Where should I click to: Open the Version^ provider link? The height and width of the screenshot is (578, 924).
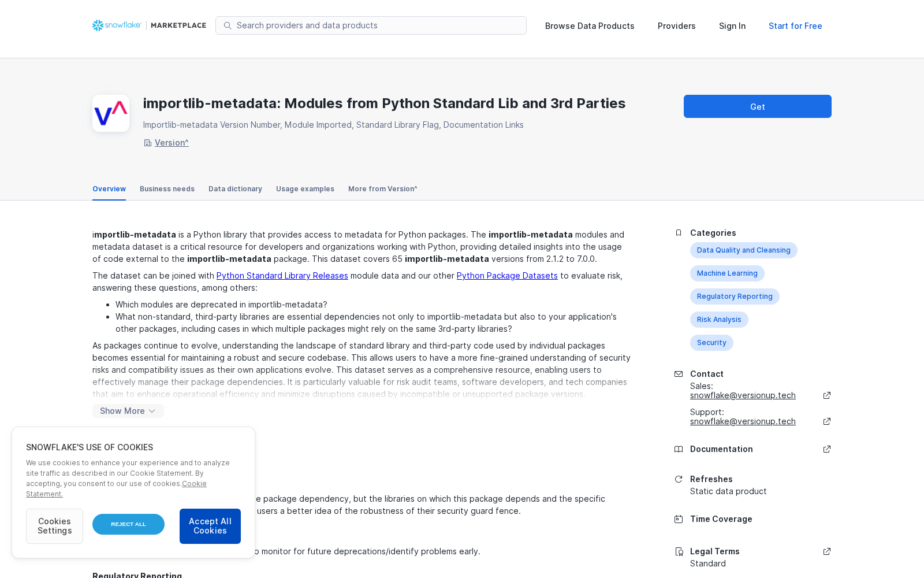point(172,143)
